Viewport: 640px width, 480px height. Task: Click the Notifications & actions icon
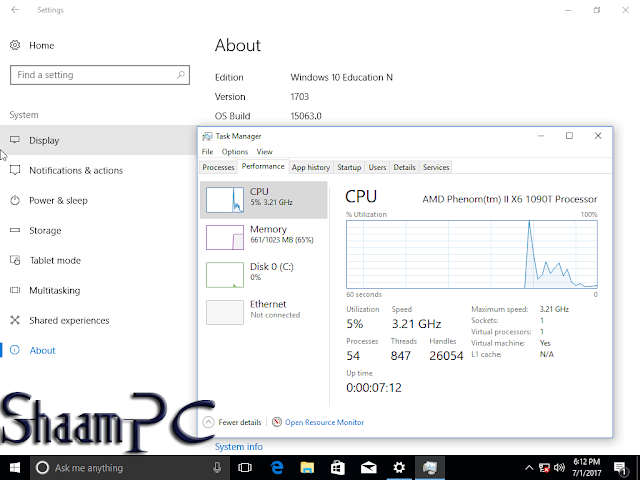pos(15,170)
